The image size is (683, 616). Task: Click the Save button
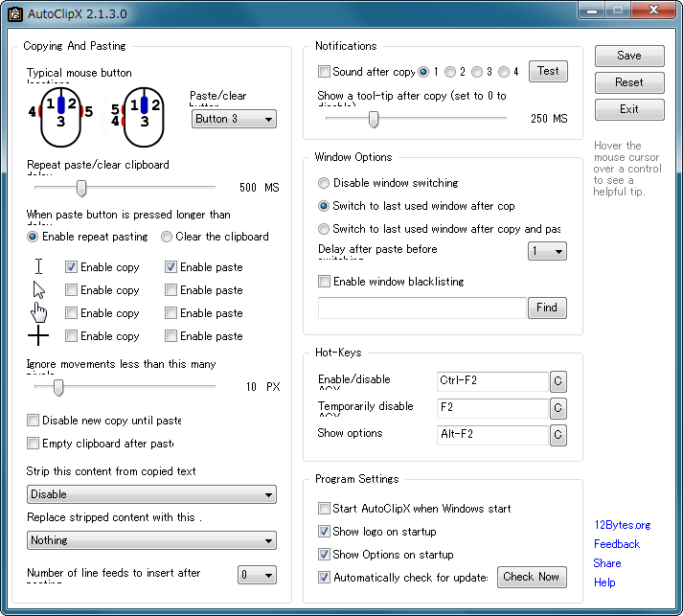click(x=629, y=56)
